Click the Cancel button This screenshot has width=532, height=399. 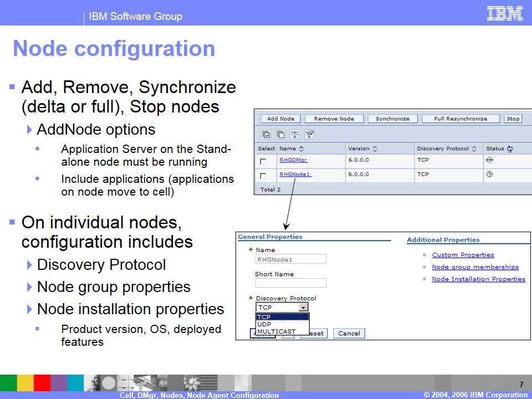pos(349,334)
